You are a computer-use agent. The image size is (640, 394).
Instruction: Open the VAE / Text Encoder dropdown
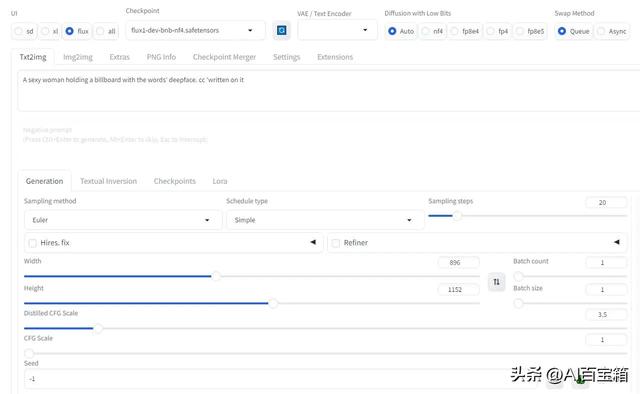tap(338, 30)
